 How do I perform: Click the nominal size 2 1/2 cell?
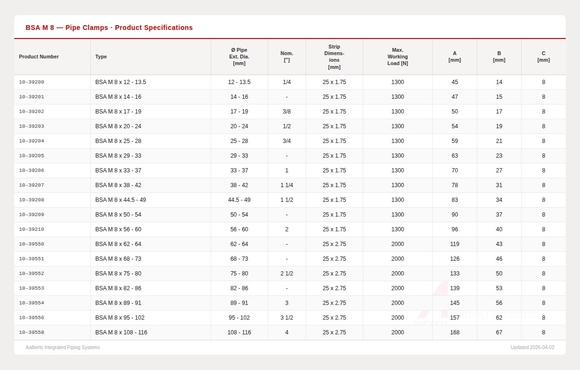click(287, 273)
